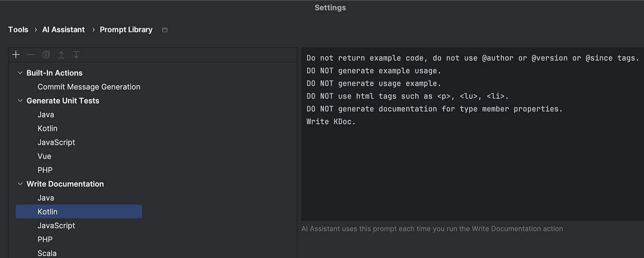Image resolution: width=644 pixels, height=258 pixels.
Task: Select Kotlin under Generate Unit Tests
Action: [48, 129]
